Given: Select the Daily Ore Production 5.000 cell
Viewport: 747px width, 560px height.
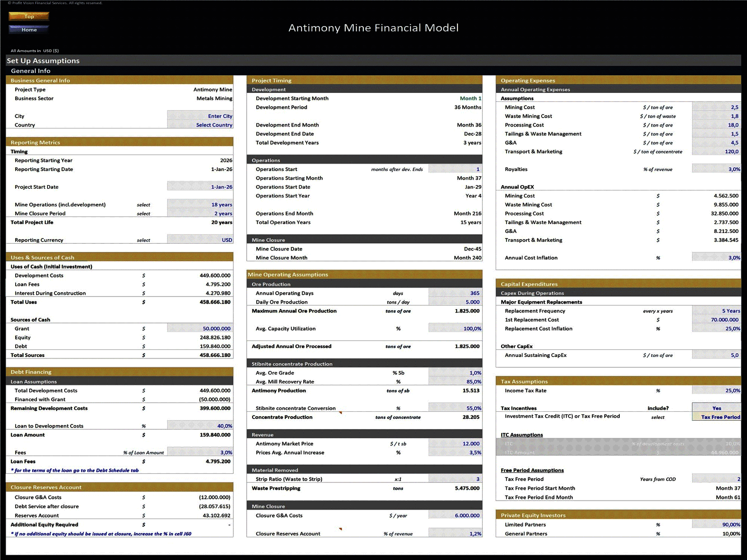Looking at the screenshot, I should (455, 302).
